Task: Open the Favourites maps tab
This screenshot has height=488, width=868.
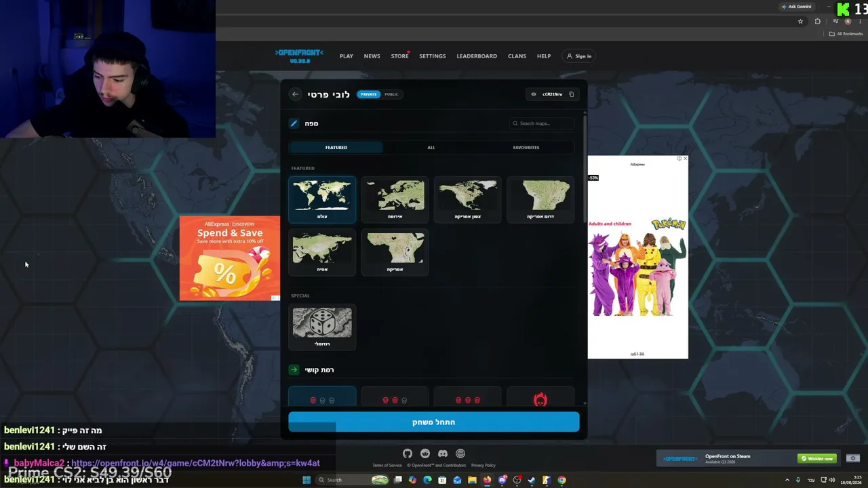Action: click(526, 147)
